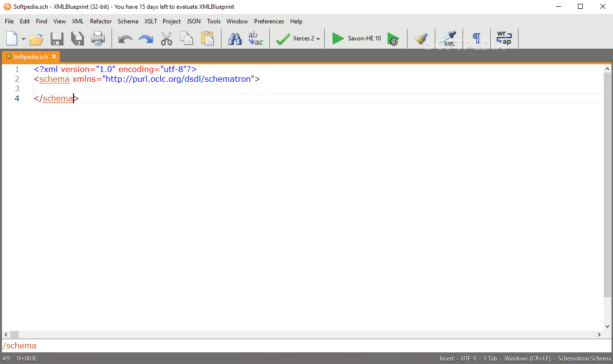This screenshot has width=613, height=364.
Task: Open the Refactor menu
Action: tap(101, 21)
